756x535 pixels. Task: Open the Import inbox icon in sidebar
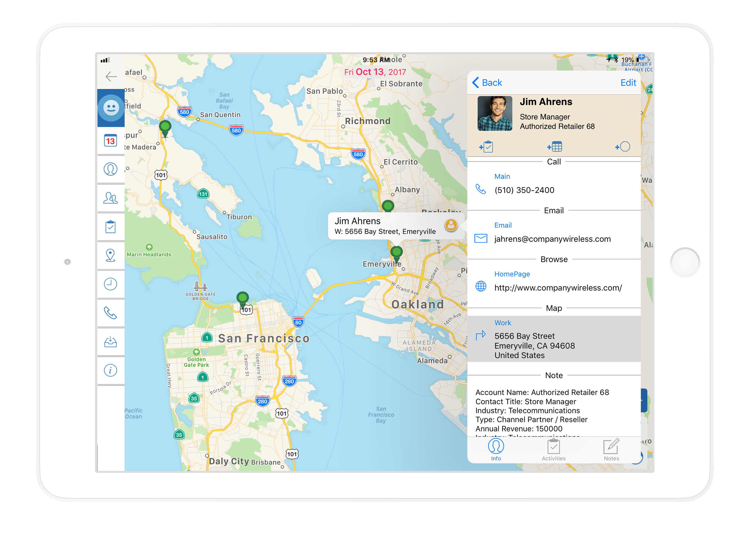[x=111, y=342]
